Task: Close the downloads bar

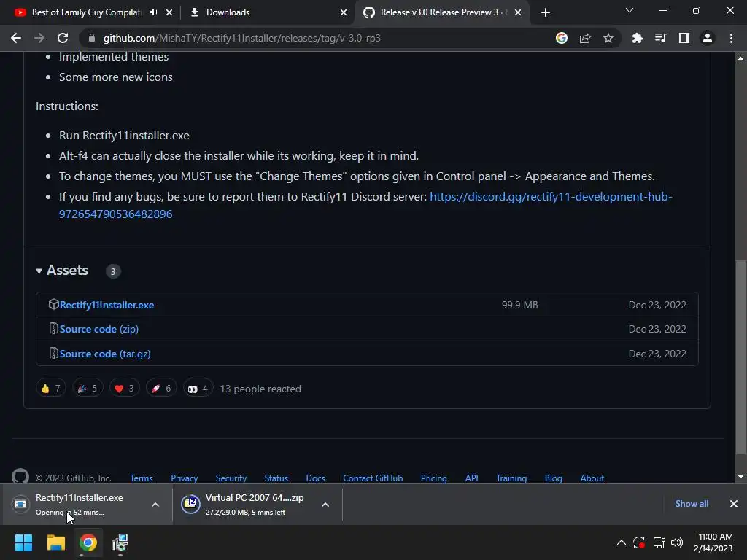Action: 734,504
